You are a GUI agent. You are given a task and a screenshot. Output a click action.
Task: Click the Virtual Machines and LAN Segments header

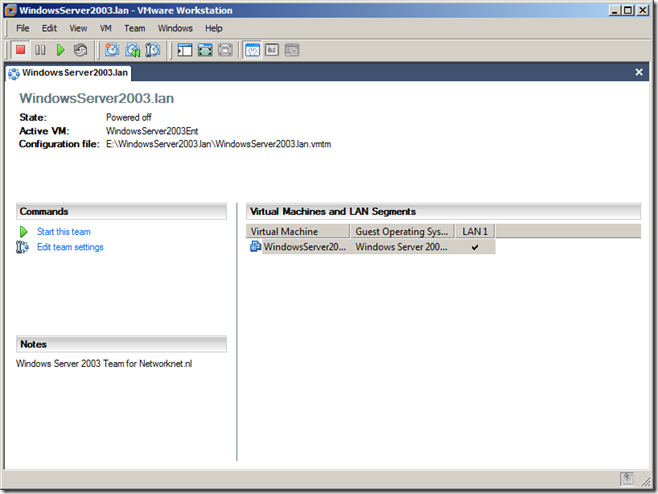coord(443,212)
